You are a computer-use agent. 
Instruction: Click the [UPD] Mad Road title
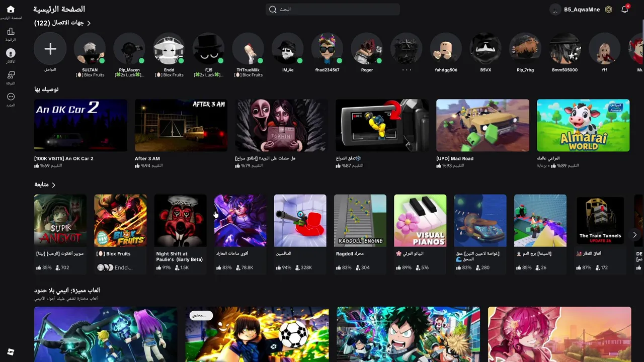455,158
